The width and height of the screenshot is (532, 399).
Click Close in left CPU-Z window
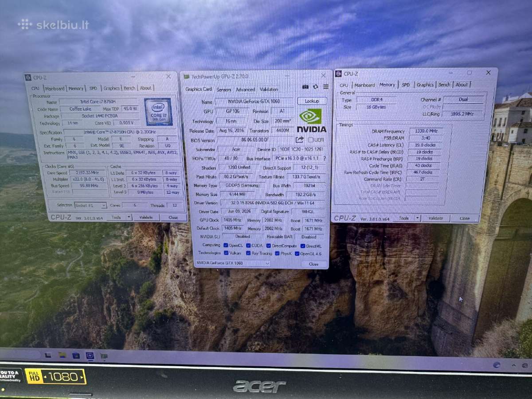(173, 217)
